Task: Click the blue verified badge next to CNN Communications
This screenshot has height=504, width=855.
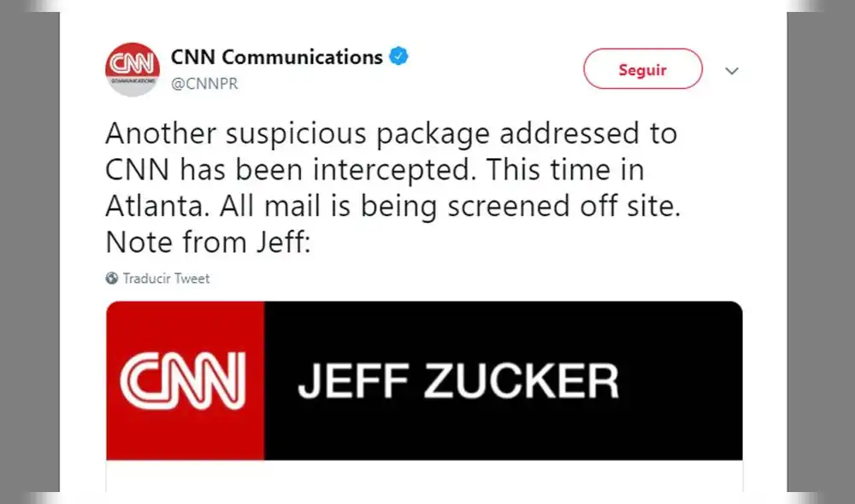Action: pyautogui.click(x=397, y=56)
